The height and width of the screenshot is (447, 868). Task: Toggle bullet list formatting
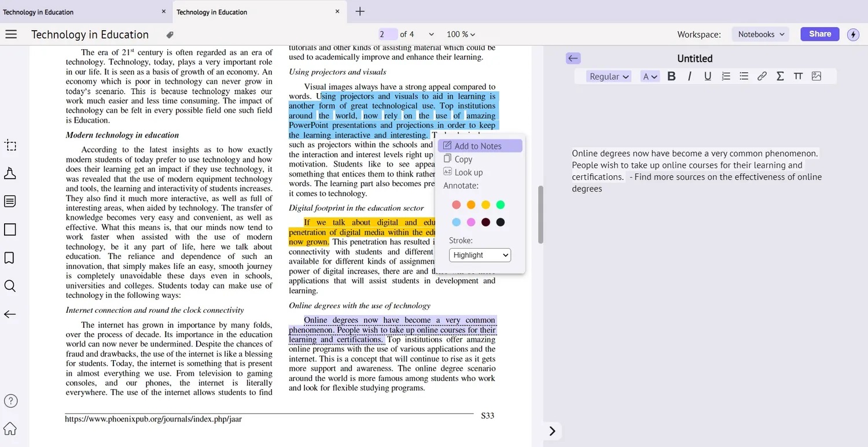click(x=744, y=76)
